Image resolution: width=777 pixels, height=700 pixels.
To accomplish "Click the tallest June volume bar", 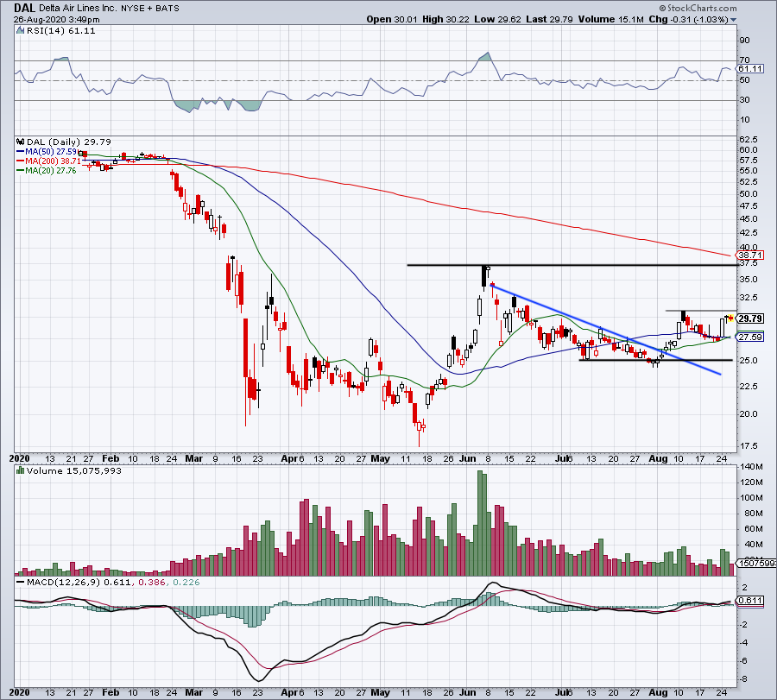I will 480,523.
